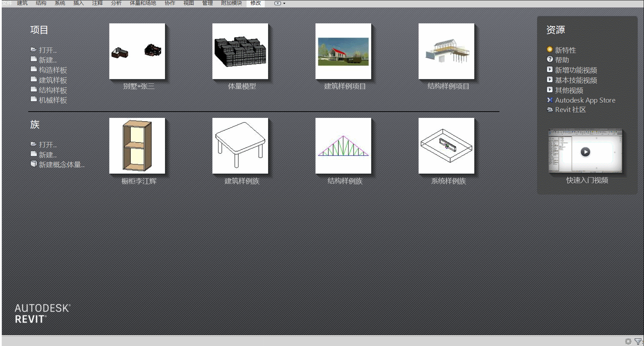Click the 帮助 question mark icon
Viewport: 644px width, 346px height.
click(550, 59)
